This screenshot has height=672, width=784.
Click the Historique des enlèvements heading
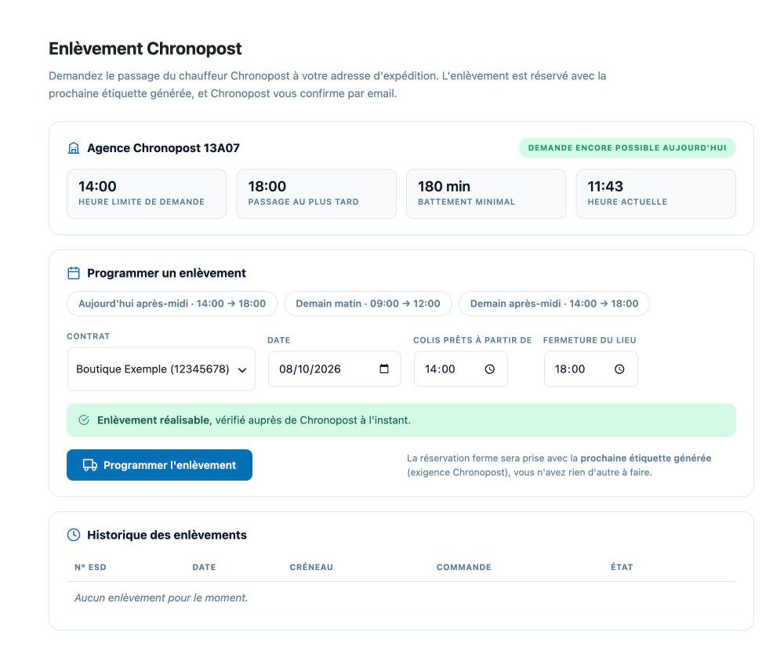pos(166,535)
